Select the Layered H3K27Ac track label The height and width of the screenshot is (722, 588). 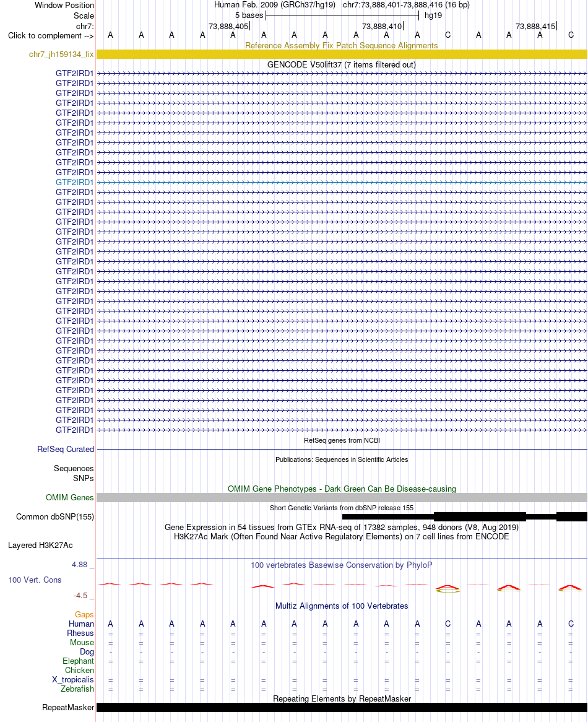point(40,545)
